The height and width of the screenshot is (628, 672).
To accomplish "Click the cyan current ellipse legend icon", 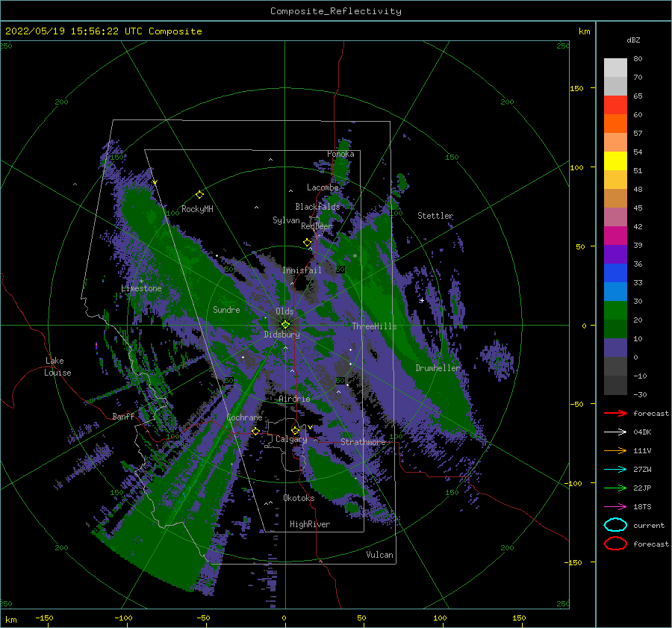I will pos(615,525).
